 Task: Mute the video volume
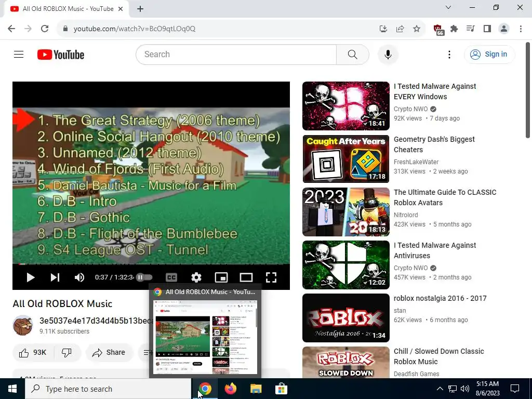79,277
